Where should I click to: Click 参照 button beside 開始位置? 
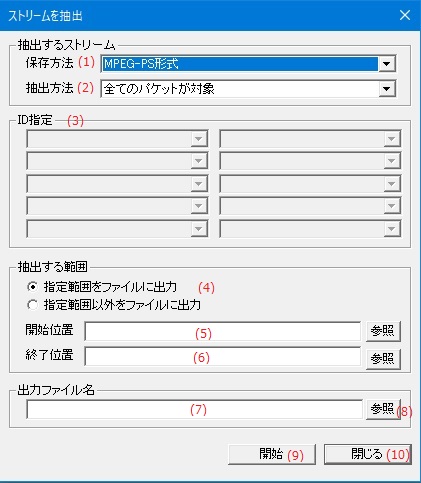click(x=383, y=331)
